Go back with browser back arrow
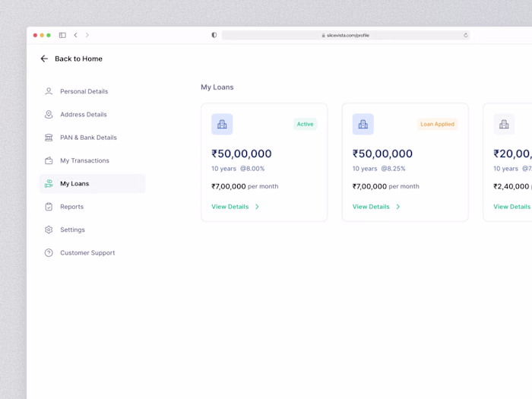This screenshot has height=399, width=532. click(x=76, y=35)
